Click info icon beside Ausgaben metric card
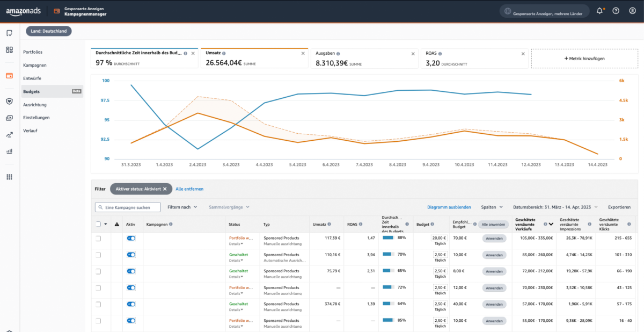The image size is (644, 332). [338, 54]
